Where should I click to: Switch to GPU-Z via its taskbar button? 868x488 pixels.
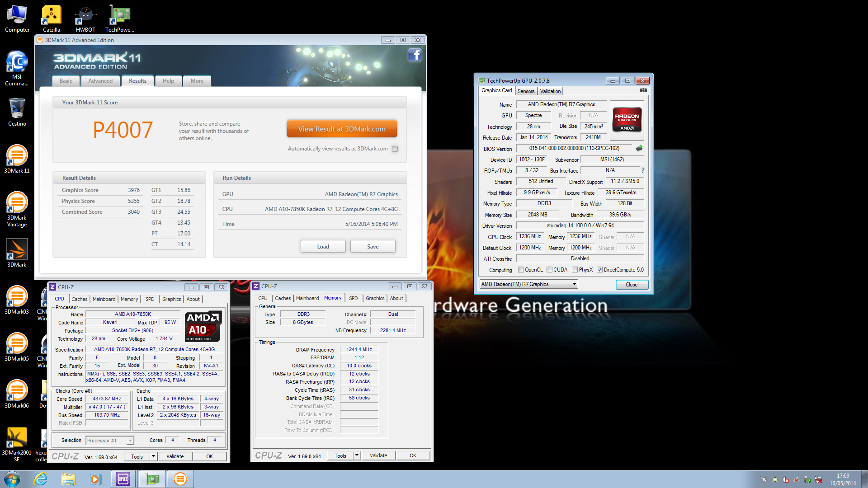pos(152,479)
